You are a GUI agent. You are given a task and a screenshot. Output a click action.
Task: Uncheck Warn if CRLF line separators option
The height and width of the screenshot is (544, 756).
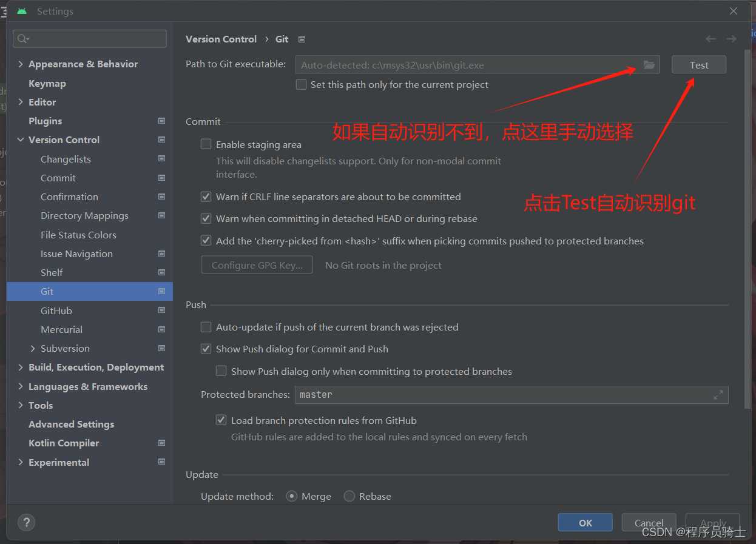206,196
